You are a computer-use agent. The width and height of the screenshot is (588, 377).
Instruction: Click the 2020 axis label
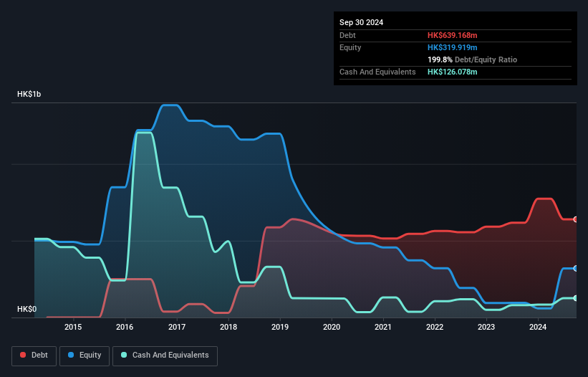click(x=332, y=327)
